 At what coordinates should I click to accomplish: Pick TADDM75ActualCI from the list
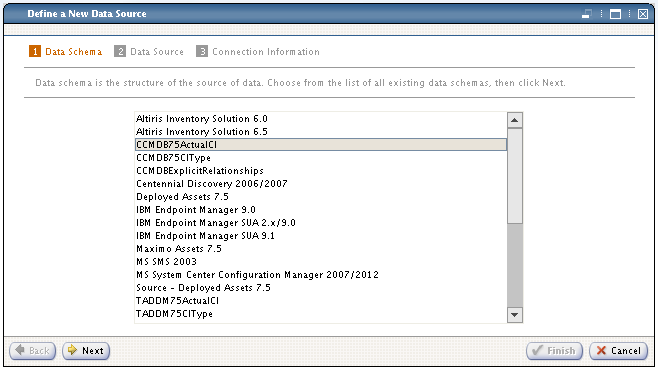tap(321, 301)
